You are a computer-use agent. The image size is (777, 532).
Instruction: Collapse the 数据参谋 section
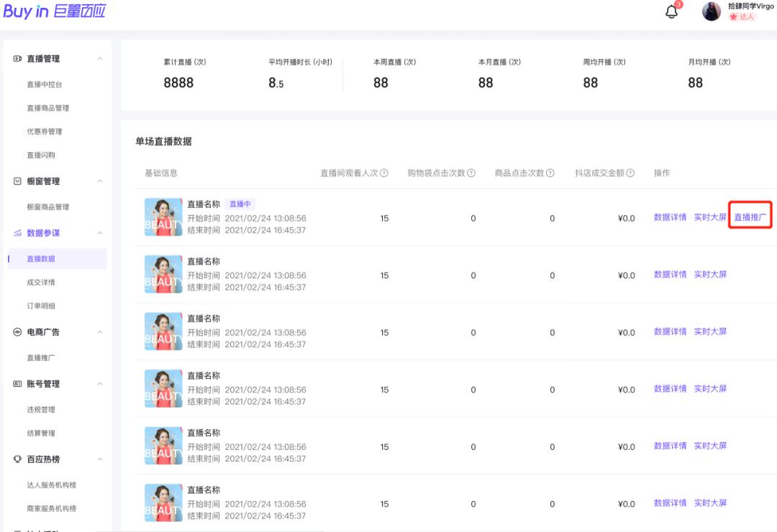point(101,231)
